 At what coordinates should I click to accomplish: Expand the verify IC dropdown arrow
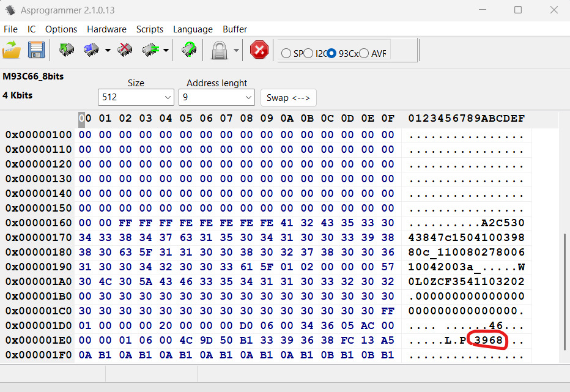pos(166,50)
